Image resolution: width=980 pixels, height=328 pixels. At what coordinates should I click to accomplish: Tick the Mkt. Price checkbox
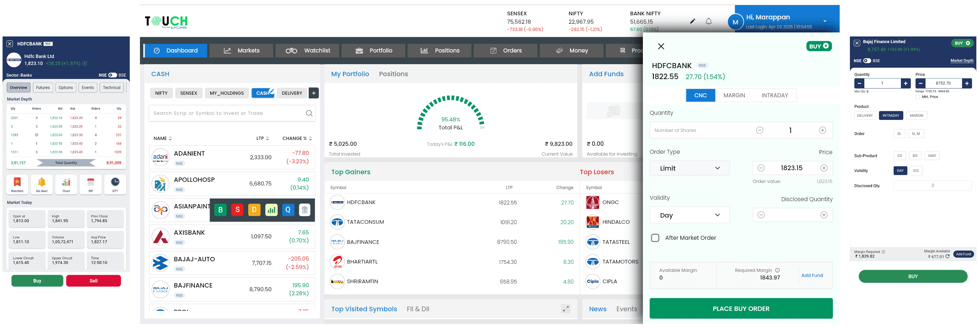coord(918,97)
